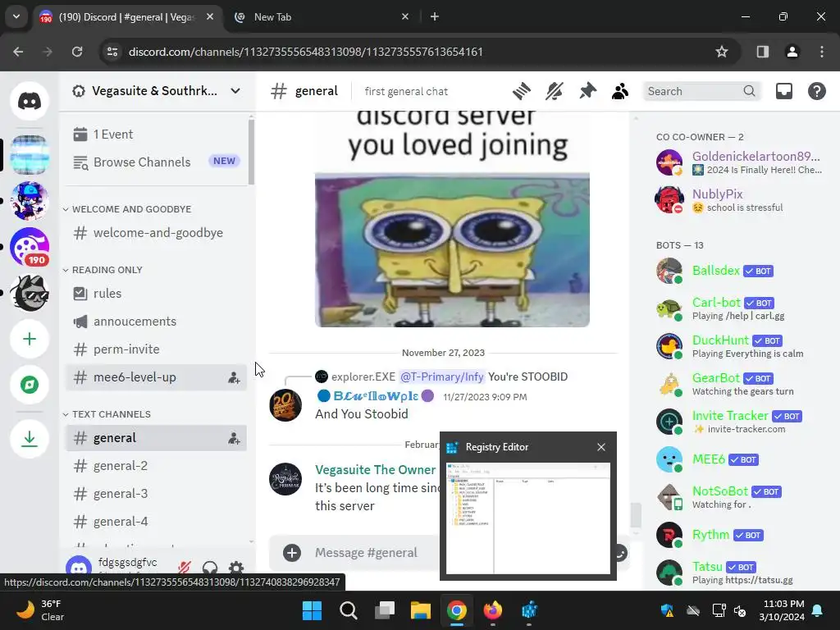This screenshot has width=840, height=630.
Task: Open the 1 Event item
Action: coord(156,134)
